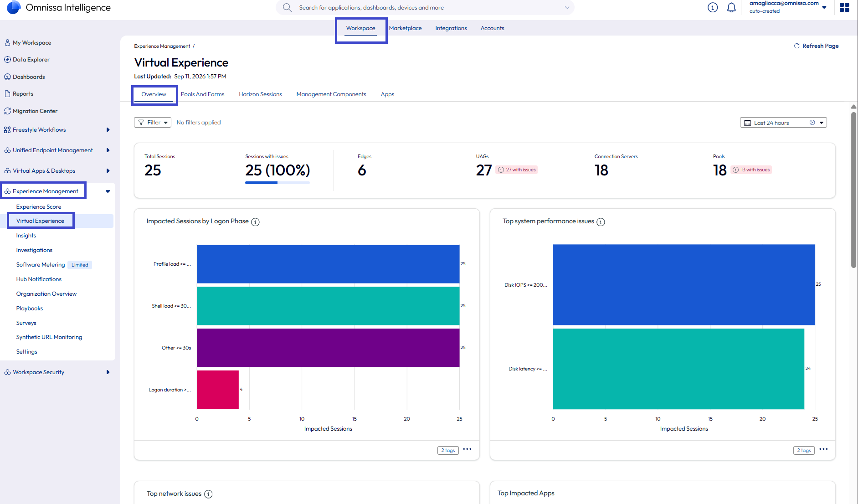Open Experience Score in sidebar
Viewport: 858px width, 504px height.
(39, 207)
